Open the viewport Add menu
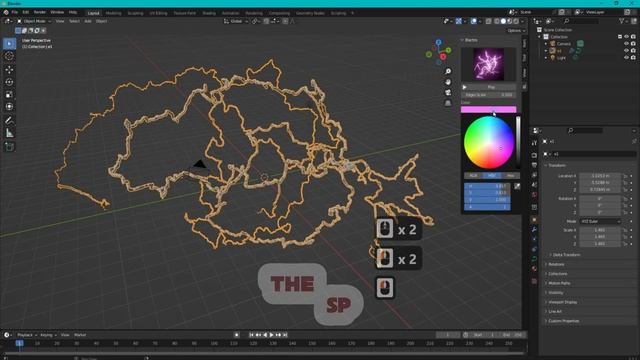640x360 pixels. click(88, 21)
